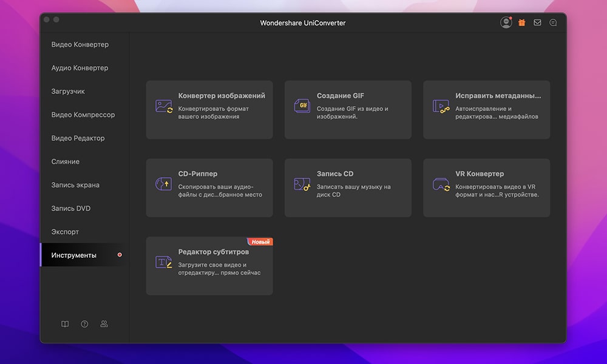Image resolution: width=607 pixels, height=364 pixels.
Task: Select the Экспорт sidebar entry
Action: click(64, 231)
